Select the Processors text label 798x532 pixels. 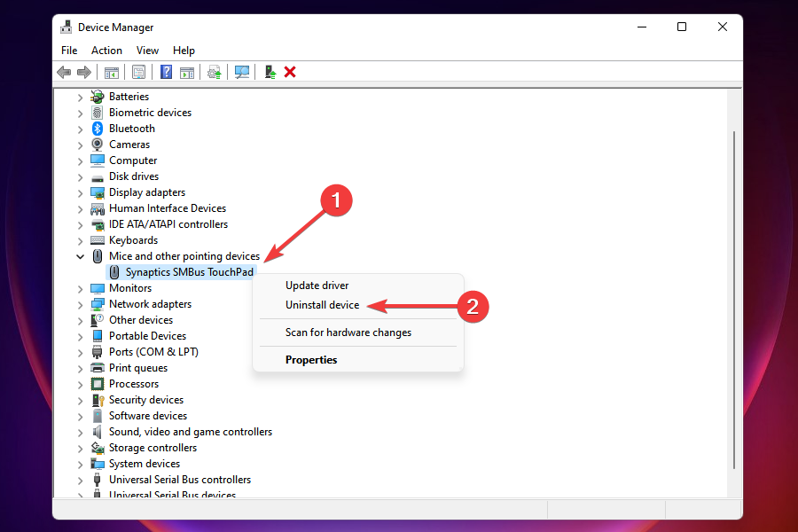pyautogui.click(x=134, y=384)
